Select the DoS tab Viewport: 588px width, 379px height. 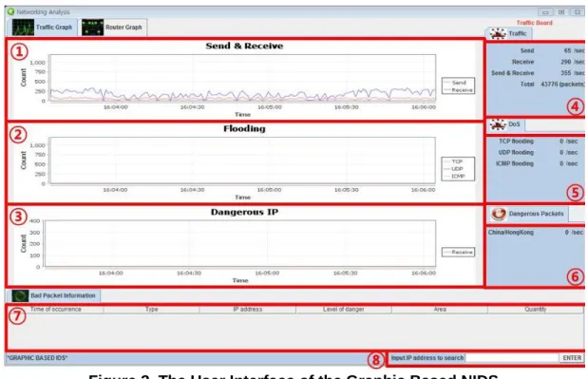tap(506, 124)
